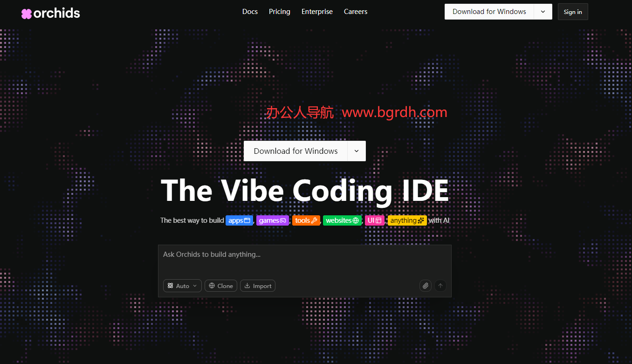
Task: Click the Import button
Action: point(258,286)
